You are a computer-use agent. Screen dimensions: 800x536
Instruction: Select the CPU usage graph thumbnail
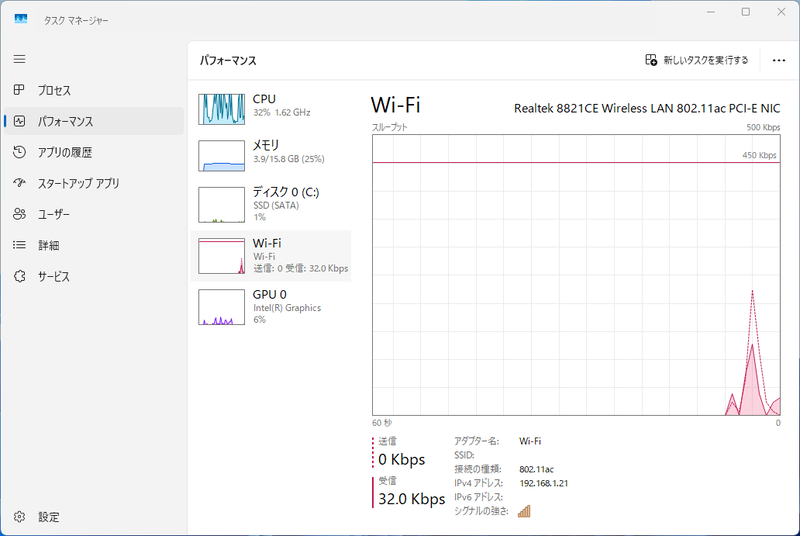(x=221, y=109)
